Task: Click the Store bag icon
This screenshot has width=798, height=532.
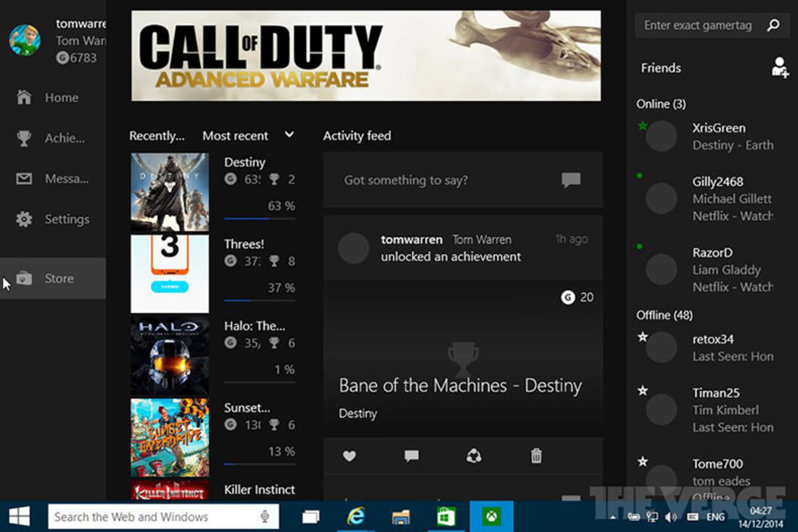Action: (x=24, y=278)
